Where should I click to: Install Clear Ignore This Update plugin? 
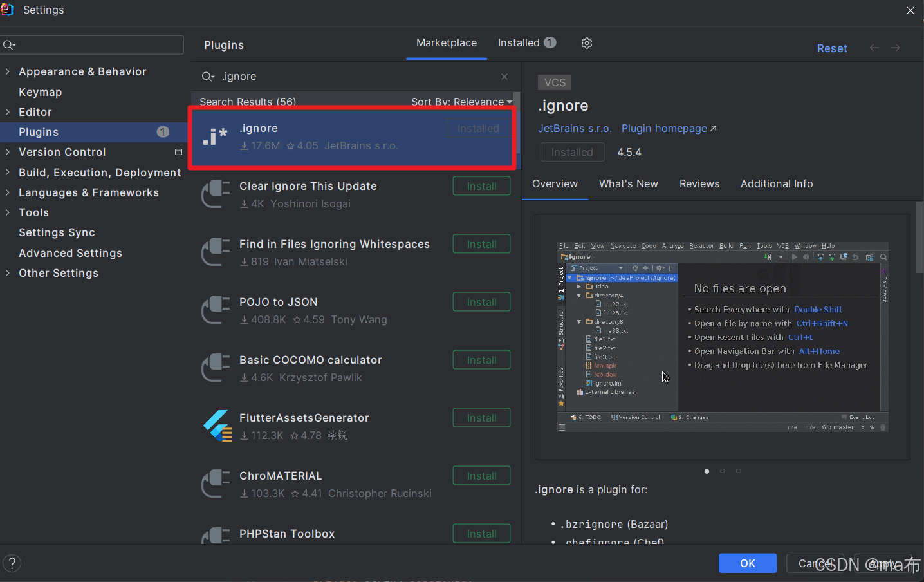tap(481, 186)
